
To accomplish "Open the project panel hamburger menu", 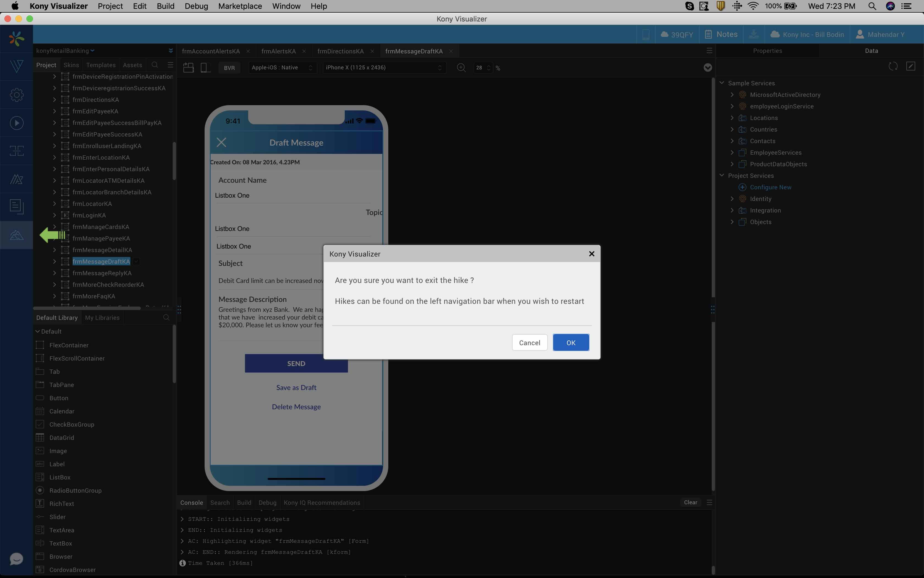I will coord(170,65).
